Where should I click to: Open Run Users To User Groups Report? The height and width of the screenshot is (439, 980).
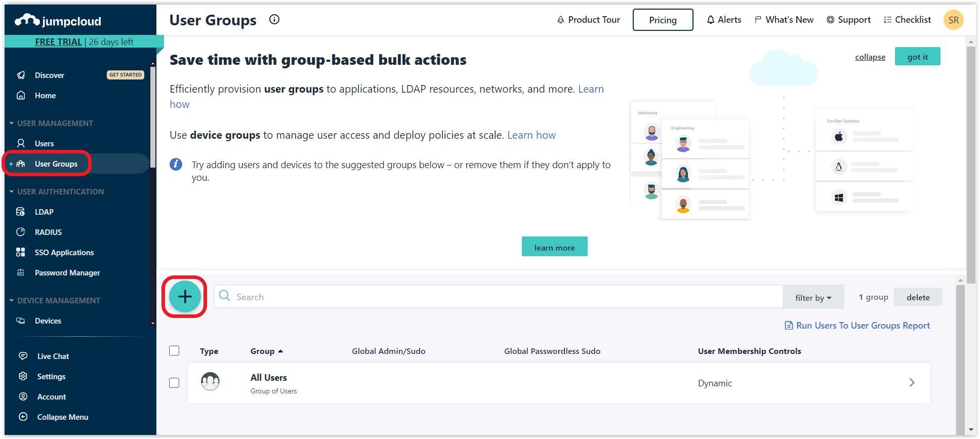[858, 326]
